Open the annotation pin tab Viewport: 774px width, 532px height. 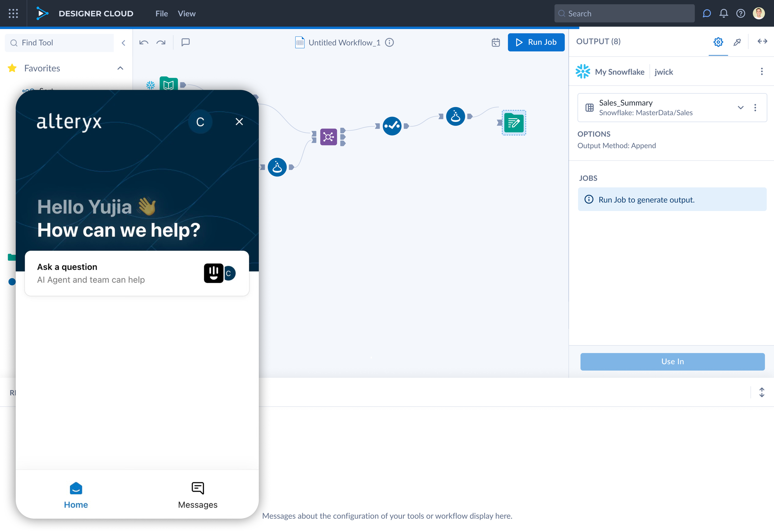tap(737, 42)
